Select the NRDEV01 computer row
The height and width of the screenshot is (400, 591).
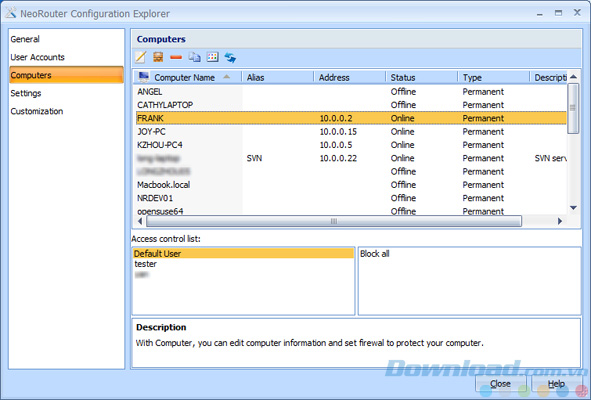pyautogui.click(x=351, y=198)
